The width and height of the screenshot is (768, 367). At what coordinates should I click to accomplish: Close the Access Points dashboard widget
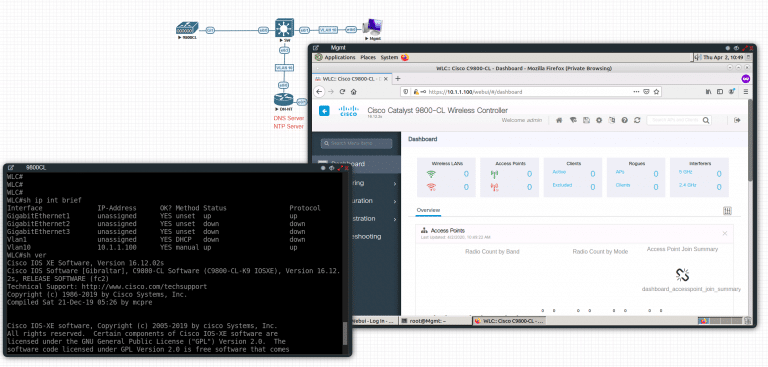[725, 233]
